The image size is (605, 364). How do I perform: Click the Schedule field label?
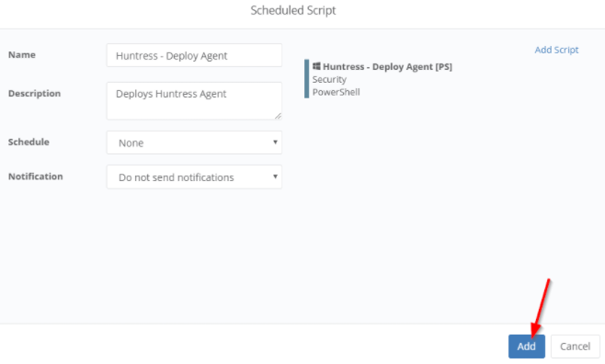[x=29, y=142]
